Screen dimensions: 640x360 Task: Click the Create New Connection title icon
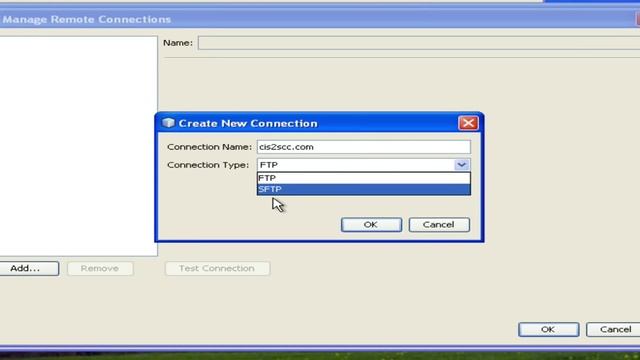click(168, 123)
